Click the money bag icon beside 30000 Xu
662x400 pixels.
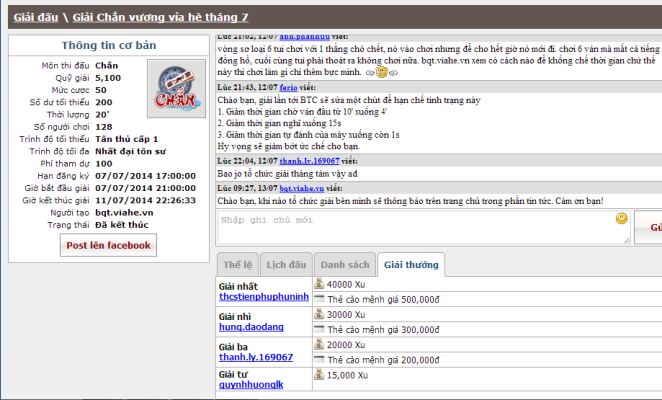coord(319,314)
